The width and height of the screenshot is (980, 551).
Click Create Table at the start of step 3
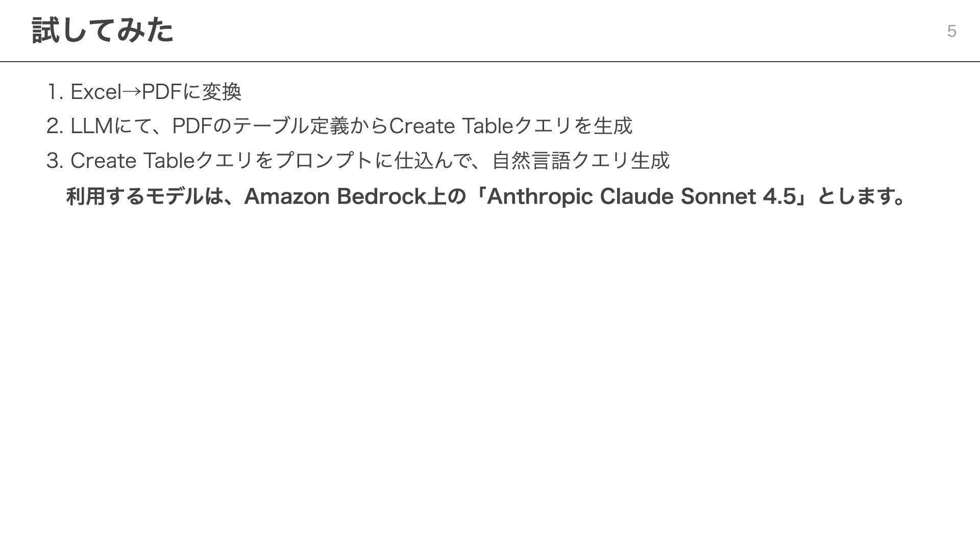pos(133,161)
